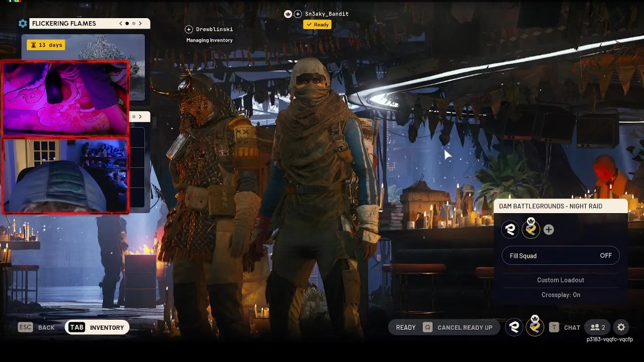Open the squad members count icon
Viewport: 644px width, 362px height.
point(598,327)
